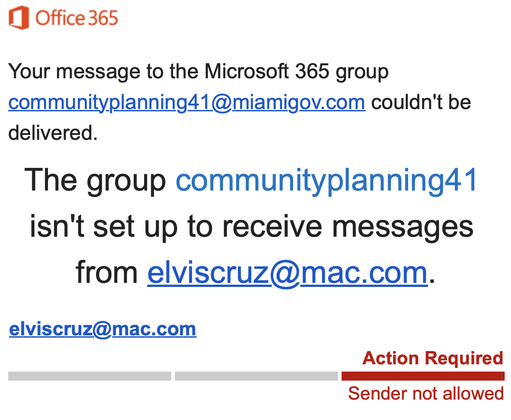Click the word 'delivered.' in the paragraph

(53, 133)
